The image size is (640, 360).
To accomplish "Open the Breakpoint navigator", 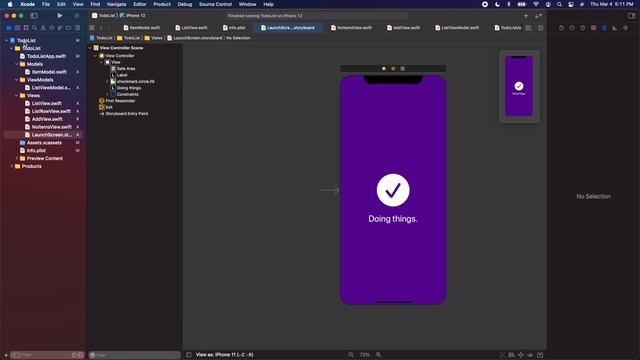I will [69, 28].
